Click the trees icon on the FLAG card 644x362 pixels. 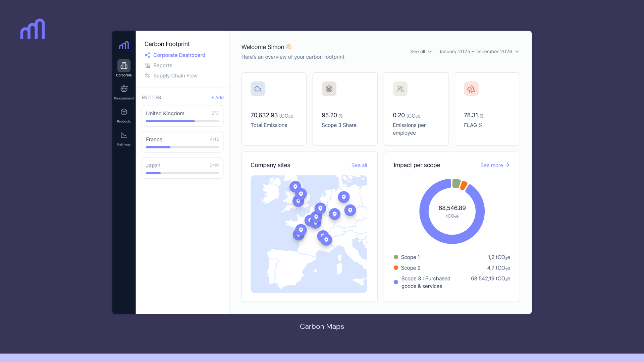point(471,88)
